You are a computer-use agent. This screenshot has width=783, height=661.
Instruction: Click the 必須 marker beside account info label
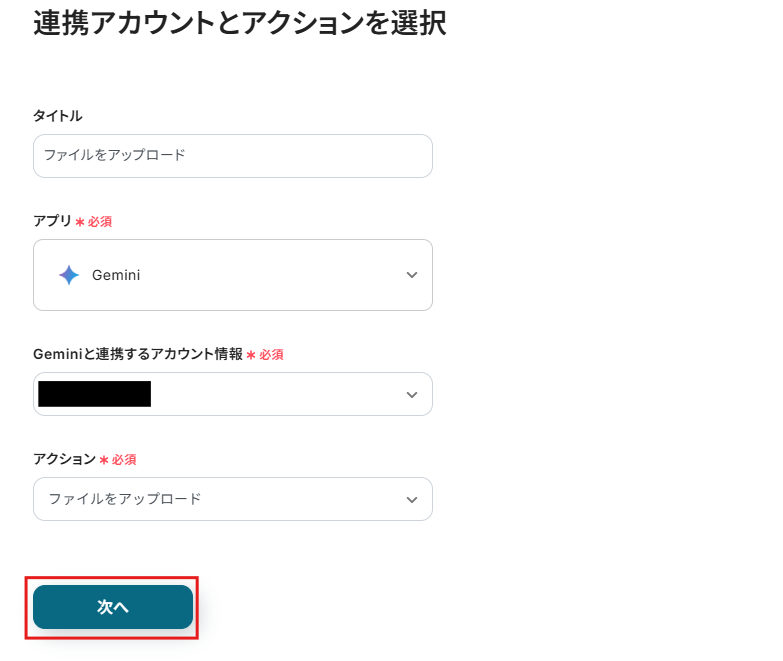[x=271, y=355]
